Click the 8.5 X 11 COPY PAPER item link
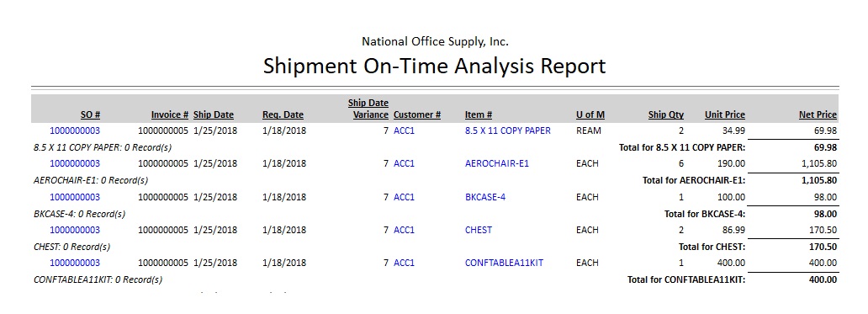This screenshot has height=314, width=868. point(508,130)
